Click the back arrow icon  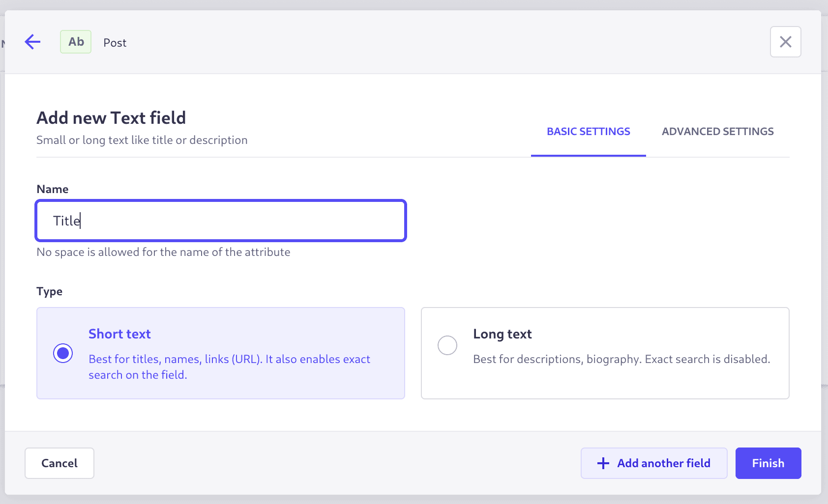pos(32,42)
